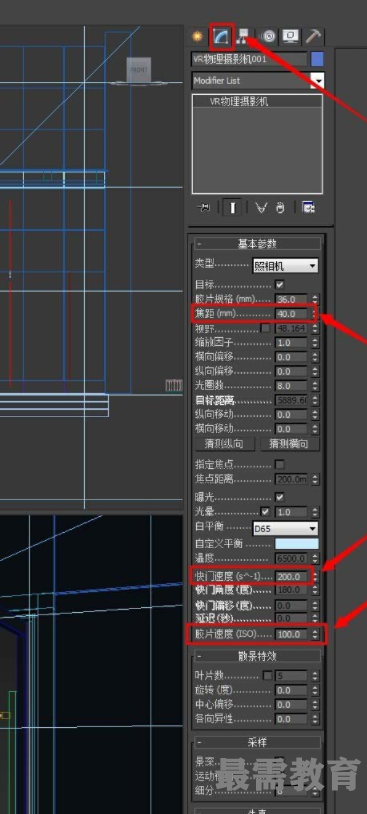Image resolution: width=367 pixels, height=814 pixels.
Task: Click the 横向偏移 value field
Action: pyautogui.click(x=292, y=357)
